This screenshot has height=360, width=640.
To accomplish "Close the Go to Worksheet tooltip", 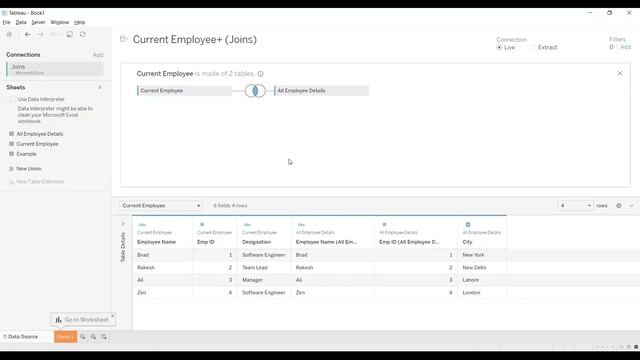I will pos(112,316).
